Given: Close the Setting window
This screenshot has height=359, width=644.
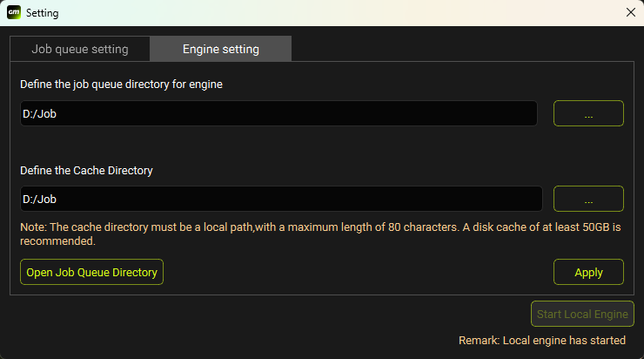Looking at the screenshot, I should pyautogui.click(x=631, y=12).
